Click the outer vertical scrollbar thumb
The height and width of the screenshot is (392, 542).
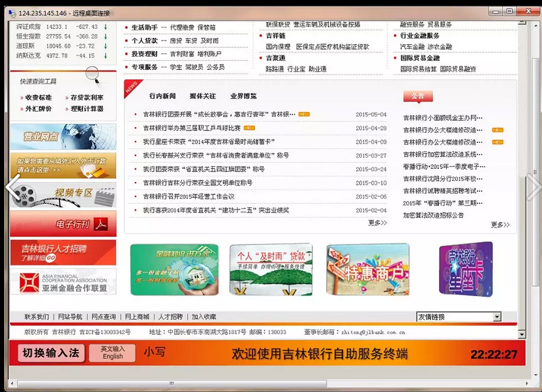click(535, 171)
